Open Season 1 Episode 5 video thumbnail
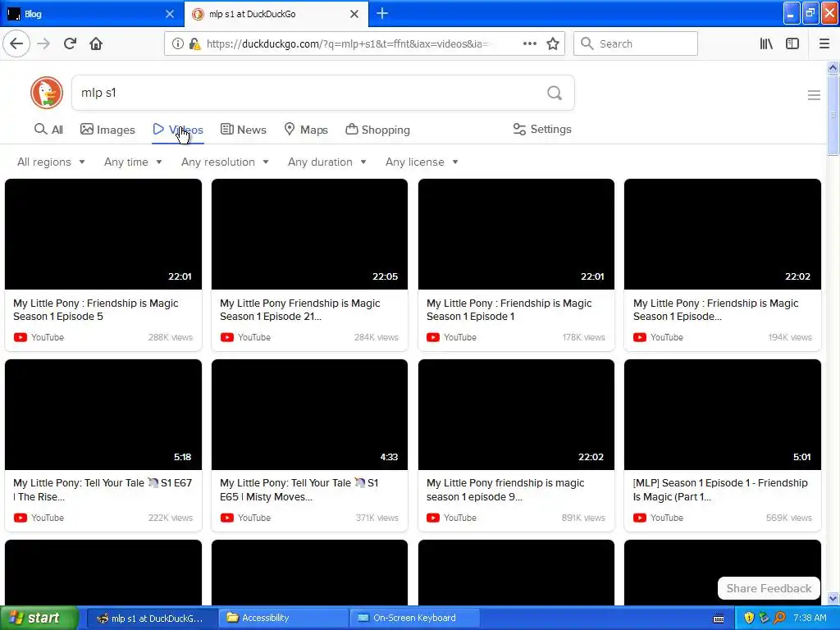The image size is (840, 630). coord(103,234)
